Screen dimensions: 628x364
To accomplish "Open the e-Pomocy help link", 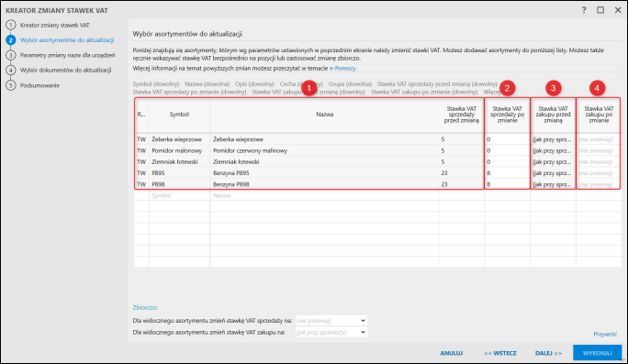I will tap(342, 68).
